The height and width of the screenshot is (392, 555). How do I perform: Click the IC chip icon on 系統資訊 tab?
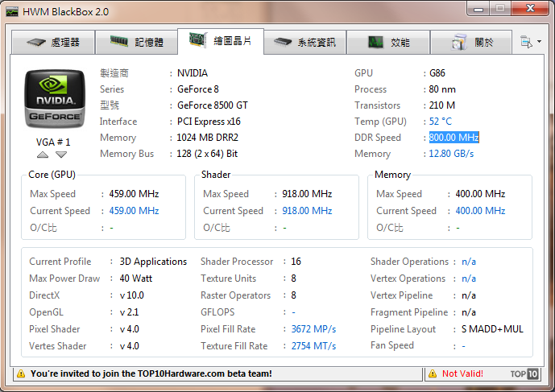(283, 42)
